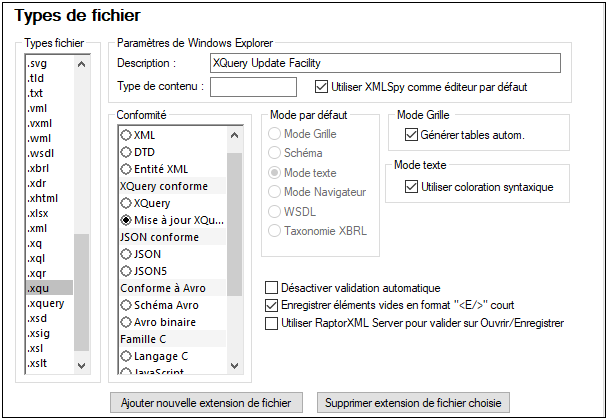This screenshot has width=608, height=420.
Task: Select JSON5 conformity radio button
Action: pyautogui.click(x=127, y=271)
